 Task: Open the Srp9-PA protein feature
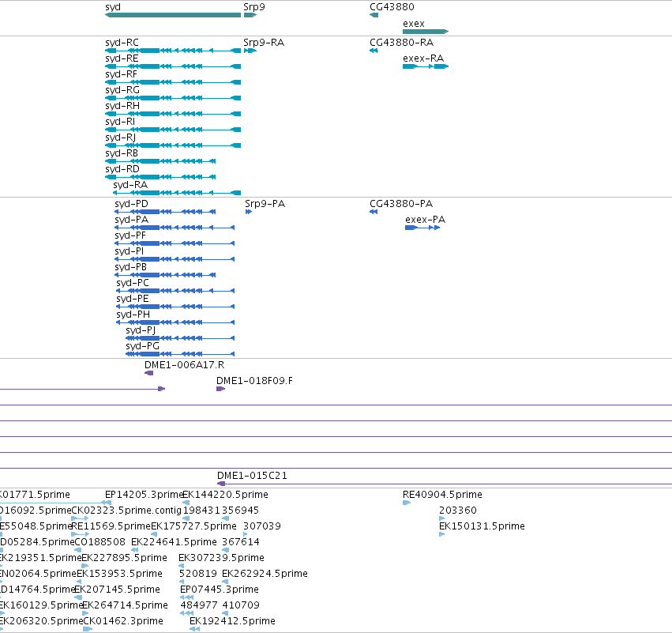pyautogui.click(x=249, y=212)
